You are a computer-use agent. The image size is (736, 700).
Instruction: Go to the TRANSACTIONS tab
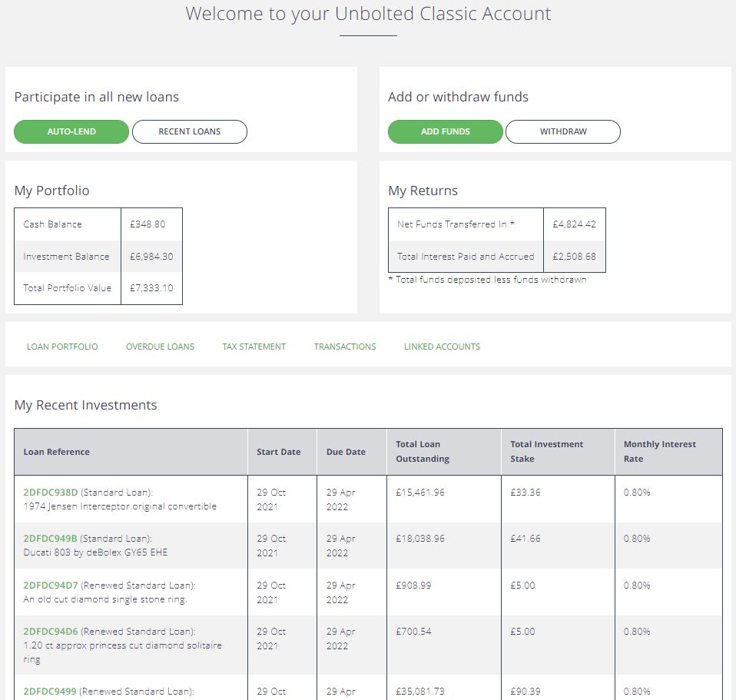click(x=345, y=347)
